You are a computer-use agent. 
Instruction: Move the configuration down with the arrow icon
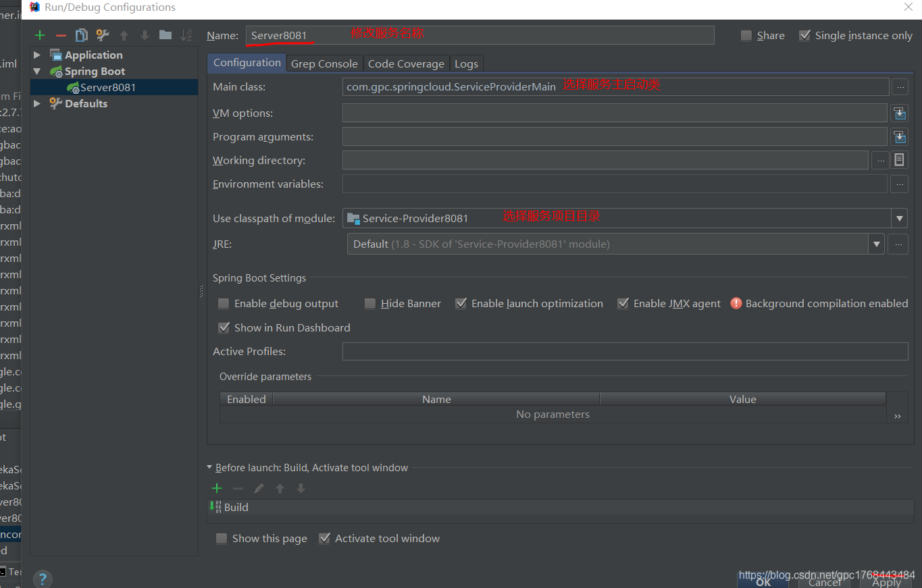pyautogui.click(x=145, y=36)
